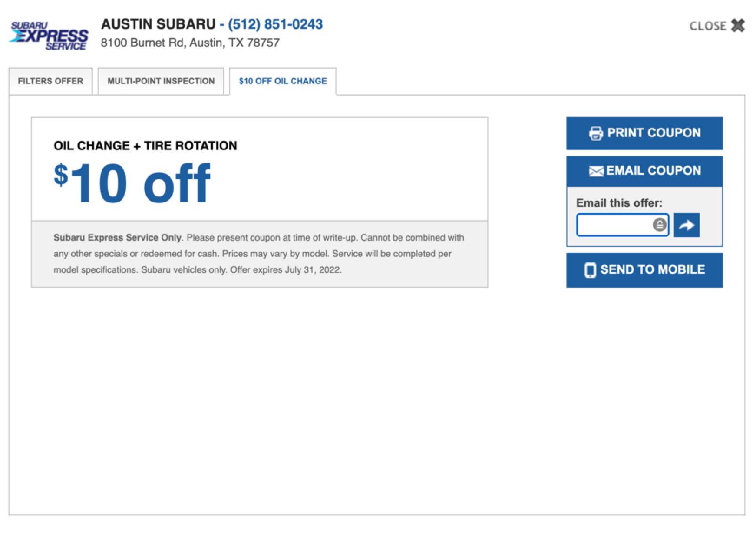Submit email with the arrow button

pyautogui.click(x=686, y=225)
